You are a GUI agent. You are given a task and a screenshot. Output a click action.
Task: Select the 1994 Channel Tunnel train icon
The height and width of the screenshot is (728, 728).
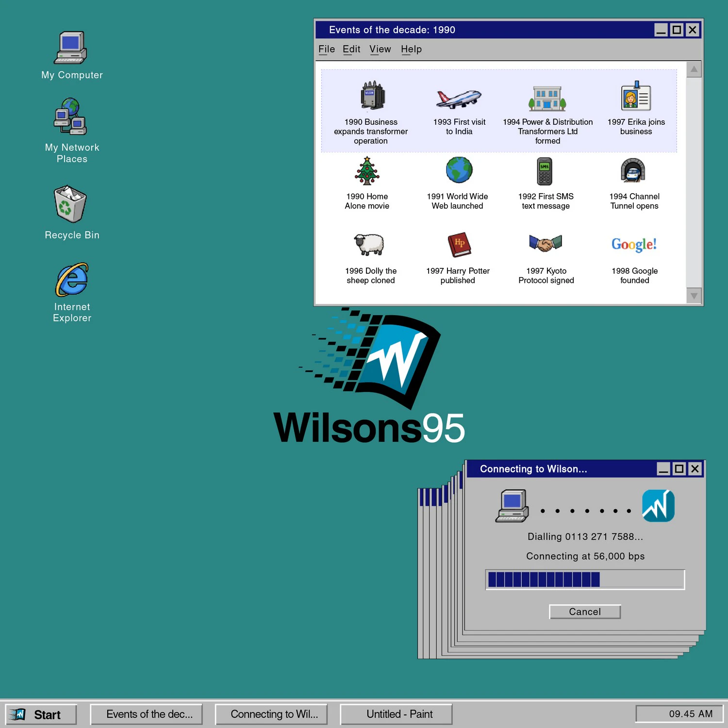(633, 170)
